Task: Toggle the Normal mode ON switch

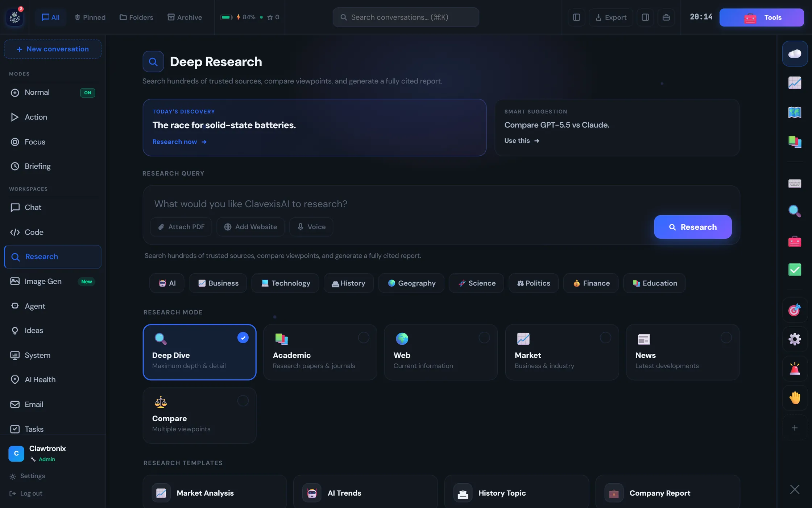Action: (x=87, y=93)
